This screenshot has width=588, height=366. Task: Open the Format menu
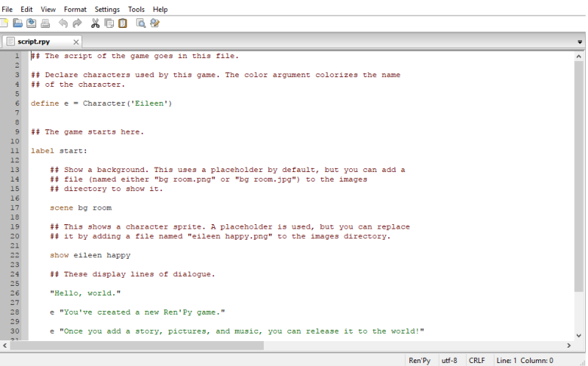[x=75, y=10]
